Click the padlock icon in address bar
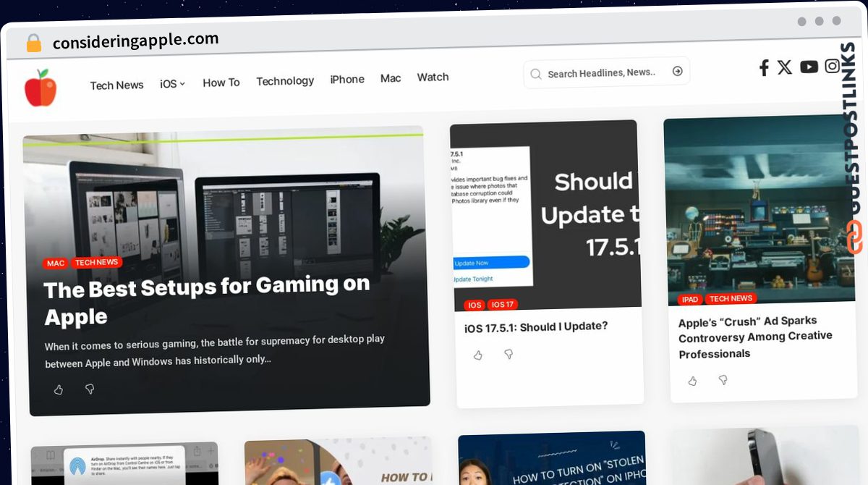Screen dimensions: 868x485 (34, 43)
